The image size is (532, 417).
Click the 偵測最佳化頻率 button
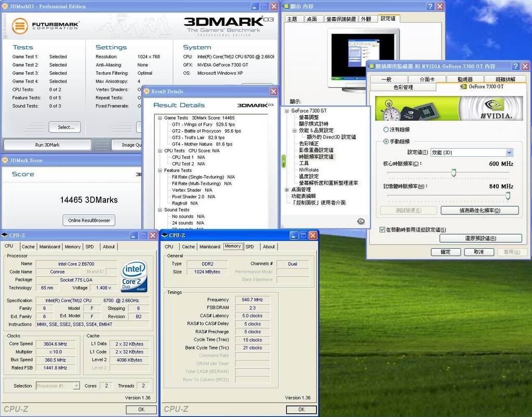coord(480,210)
